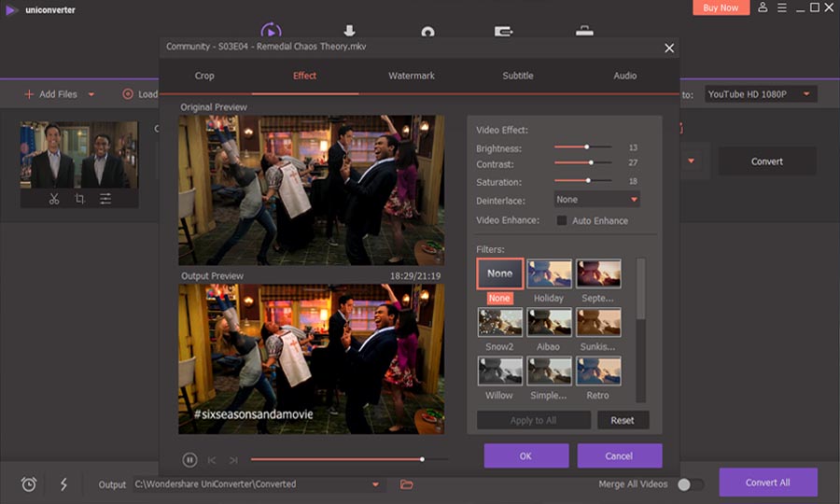Jump to next frame button

coord(233,460)
